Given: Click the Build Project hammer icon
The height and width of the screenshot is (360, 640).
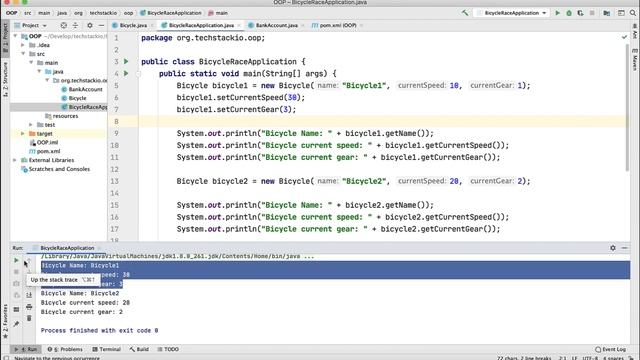Looking at the screenshot, I should click(465, 13).
